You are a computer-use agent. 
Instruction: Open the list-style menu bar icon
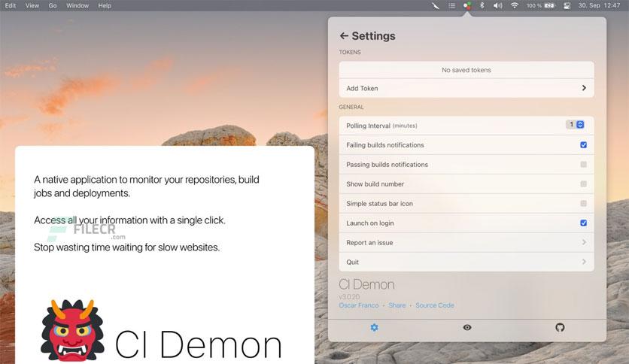(x=451, y=5)
